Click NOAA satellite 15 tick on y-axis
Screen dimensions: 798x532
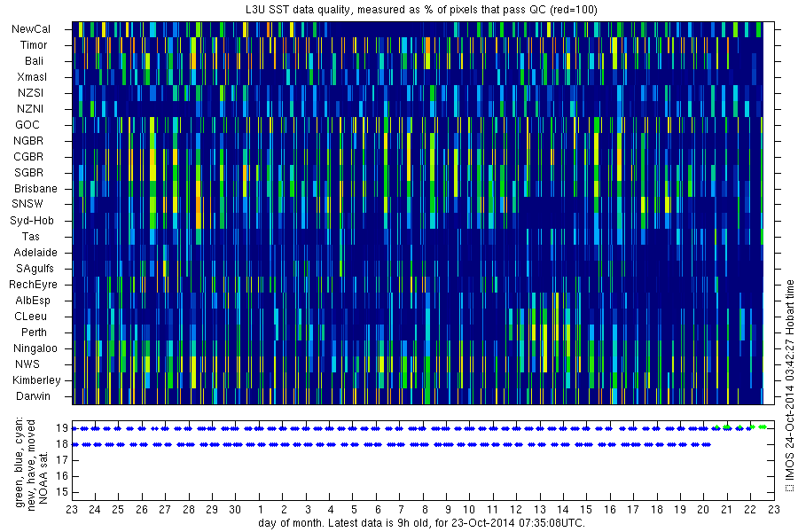coord(62,492)
